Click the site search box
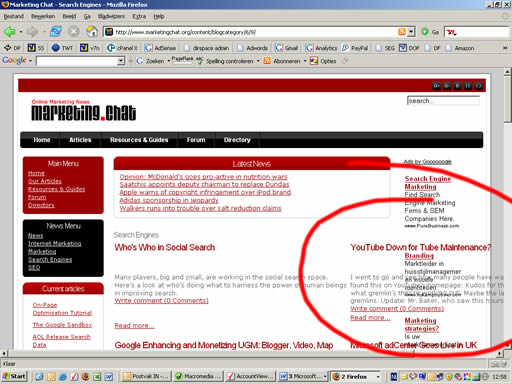The width and height of the screenshot is (512, 384). (x=443, y=101)
